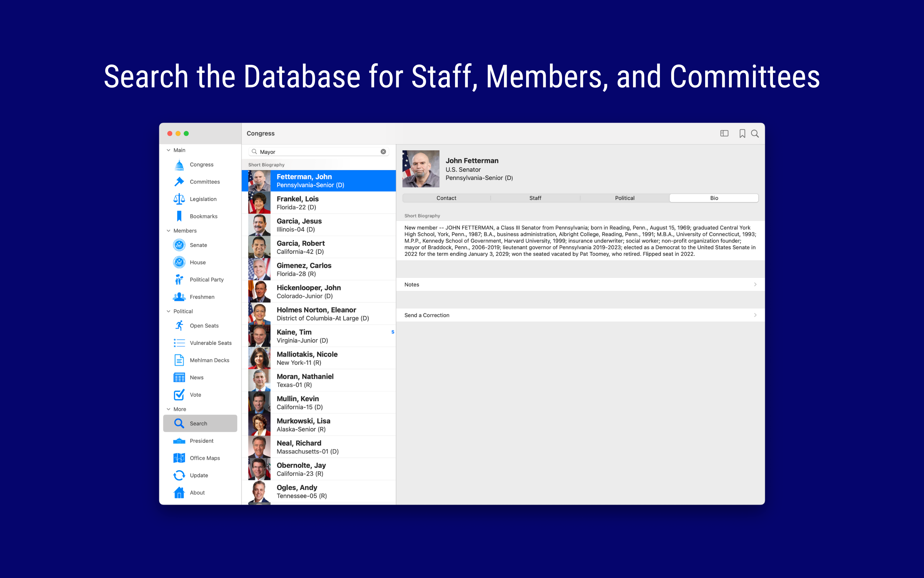924x578 pixels.
Task: Collapse the Members sidebar section
Action: pos(168,231)
